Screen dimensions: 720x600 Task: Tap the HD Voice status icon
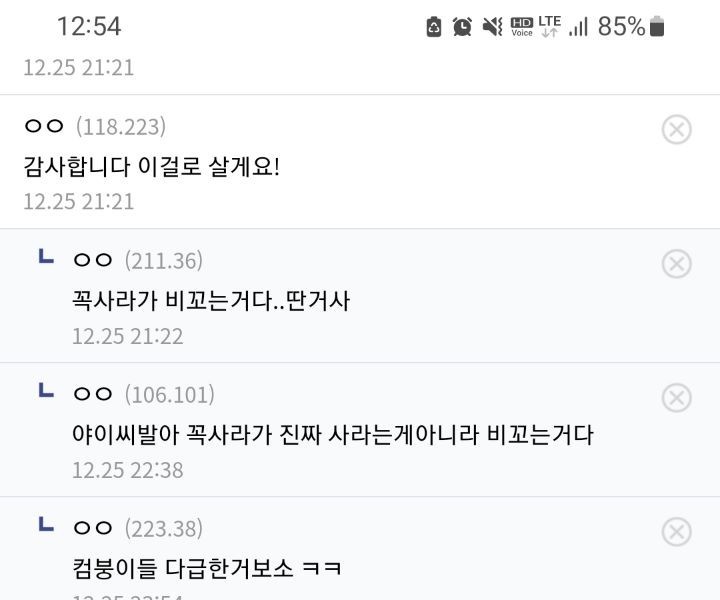tap(522, 27)
